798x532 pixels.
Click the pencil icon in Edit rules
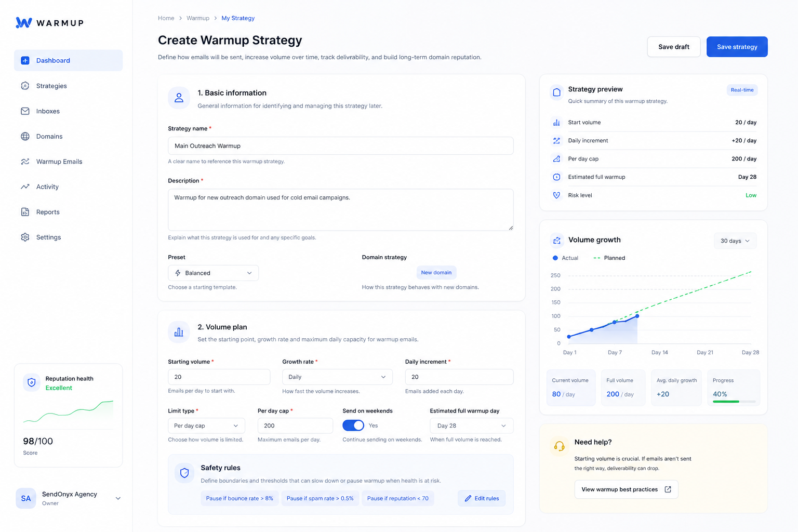pos(468,498)
